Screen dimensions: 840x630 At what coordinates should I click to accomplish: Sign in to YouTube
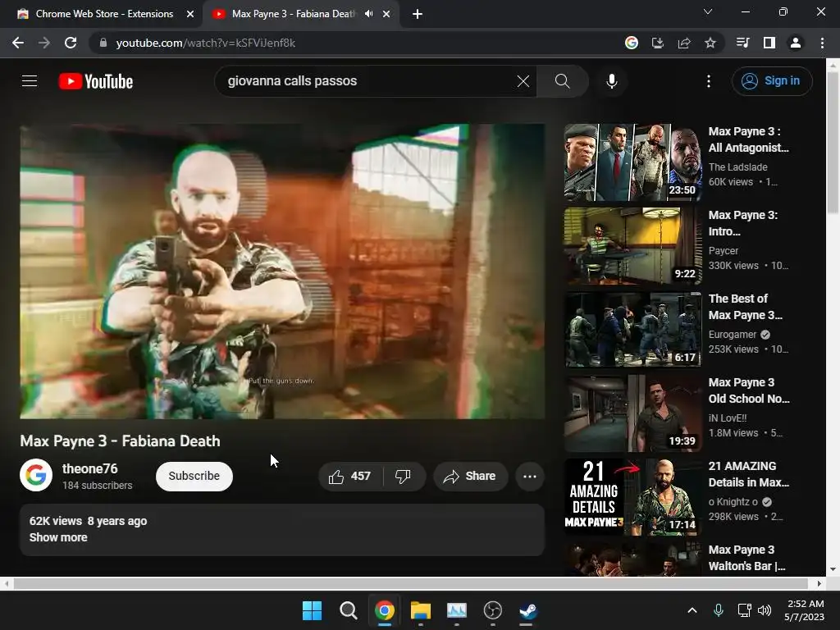click(771, 81)
